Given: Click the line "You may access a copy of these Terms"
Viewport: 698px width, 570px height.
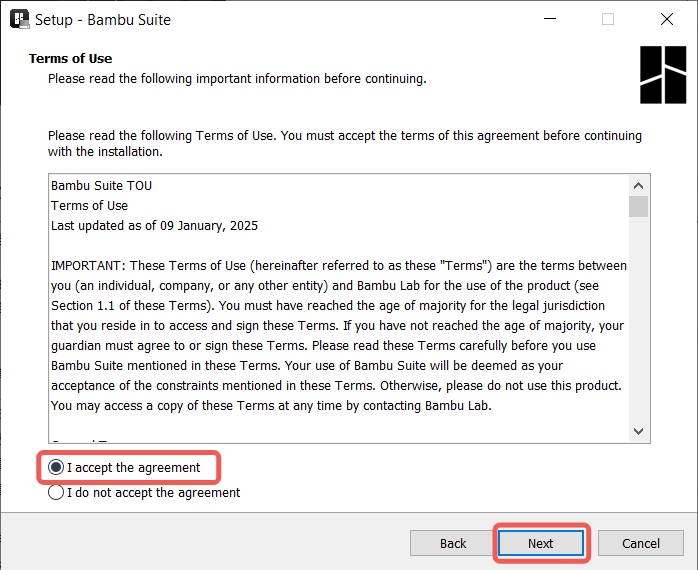Looking at the screenshot, I should click(271, 406).
